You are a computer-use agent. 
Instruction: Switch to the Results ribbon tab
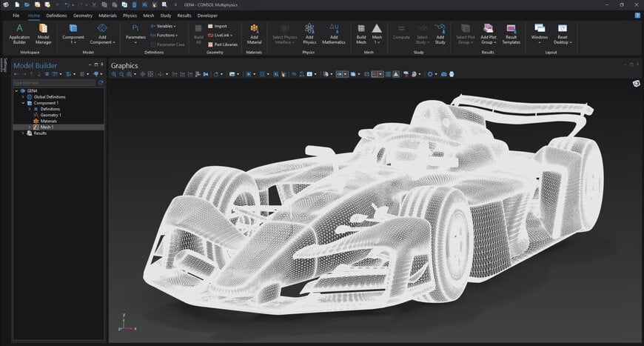click(x=184, y=16)
